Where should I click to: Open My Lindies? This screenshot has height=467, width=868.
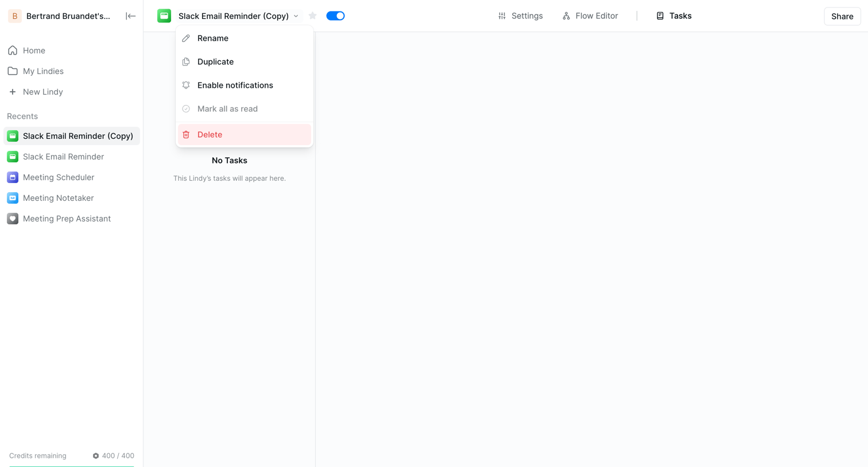pyautogui.click(x=72, y=71)
